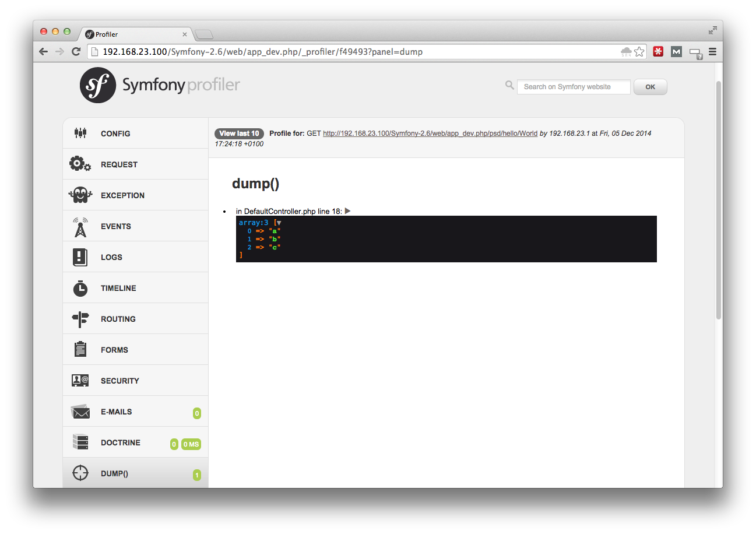Open the CONFIG menu item
756x534 pixels.
(x=135, y=133)
